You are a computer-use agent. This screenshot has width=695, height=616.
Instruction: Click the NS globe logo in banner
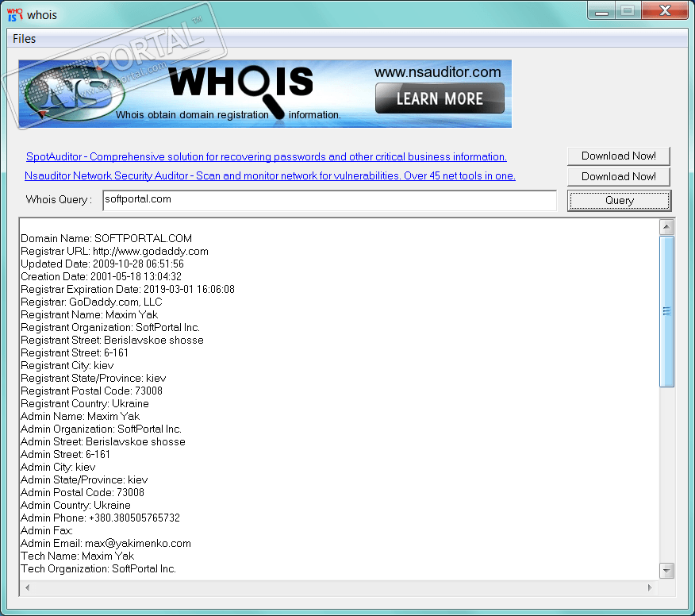[74, 94]
